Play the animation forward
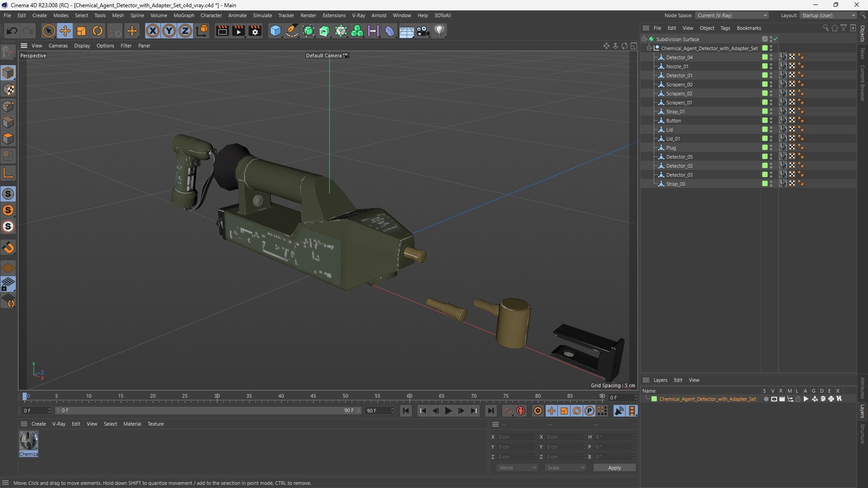868x488 pixels. pos(448,411)
